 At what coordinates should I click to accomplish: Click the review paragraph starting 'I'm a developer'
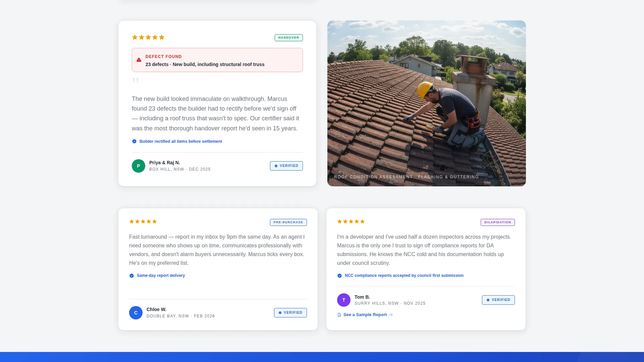(x=424, y=250)
